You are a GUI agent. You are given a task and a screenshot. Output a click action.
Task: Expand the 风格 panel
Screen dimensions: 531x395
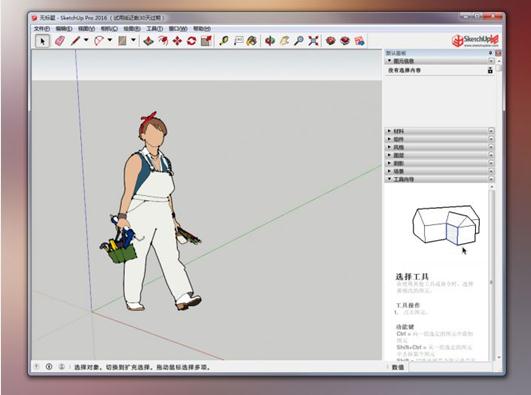(389, 147)
